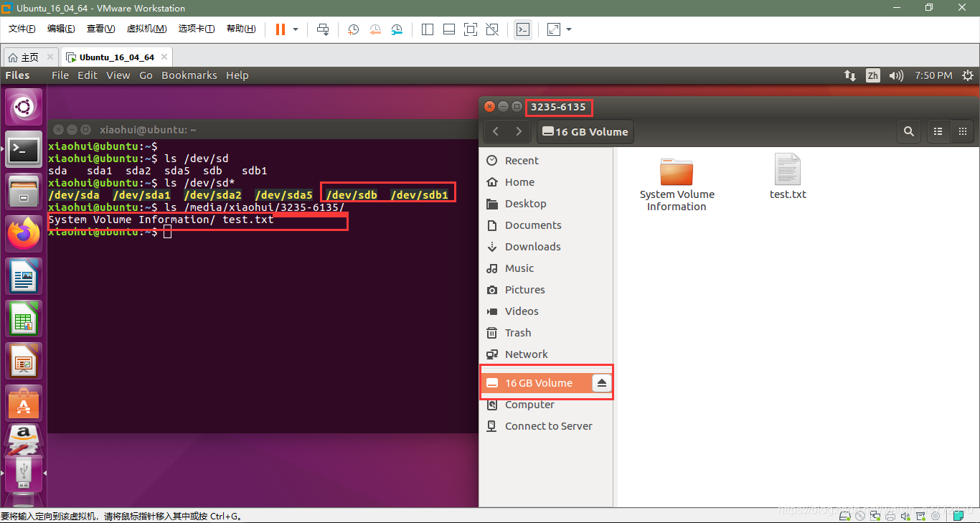Switch to the 主页 tab
This screenshot has width=980, height=523.
pyautogui.click(x=29, y=57)
